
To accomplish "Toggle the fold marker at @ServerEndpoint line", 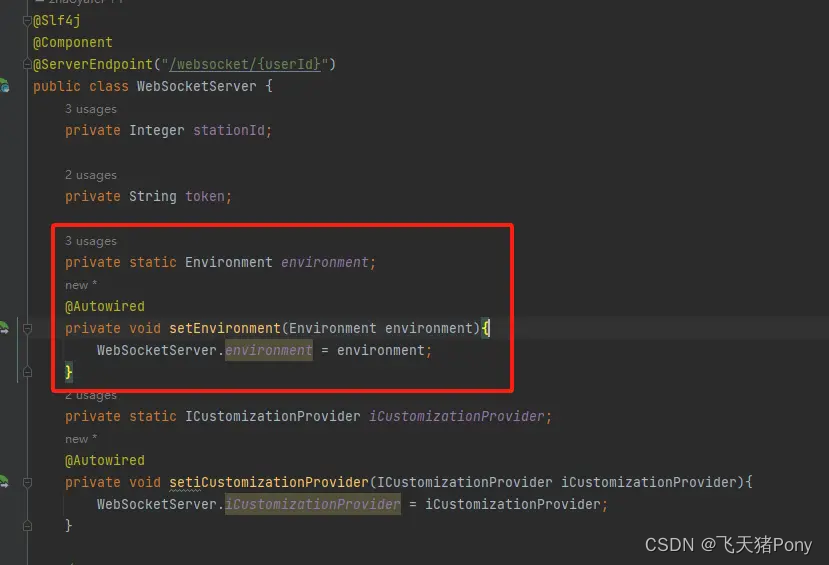I will coord(27,64).
